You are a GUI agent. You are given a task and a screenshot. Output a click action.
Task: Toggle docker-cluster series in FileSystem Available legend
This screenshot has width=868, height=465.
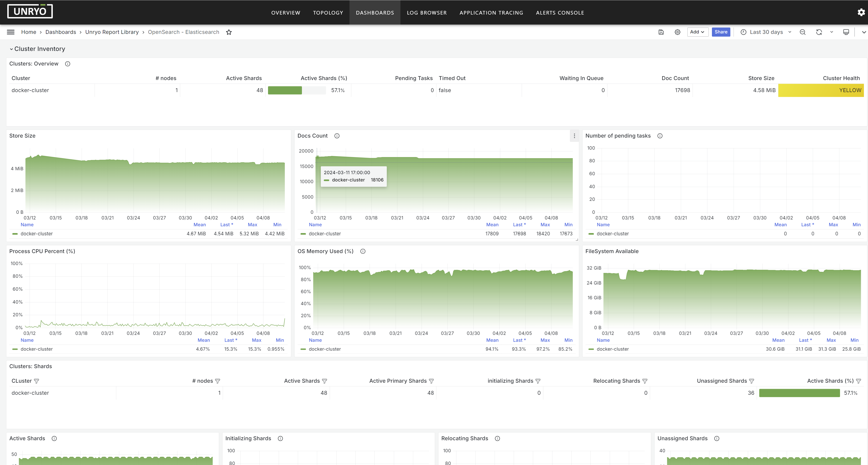click(x=612, y=349)
